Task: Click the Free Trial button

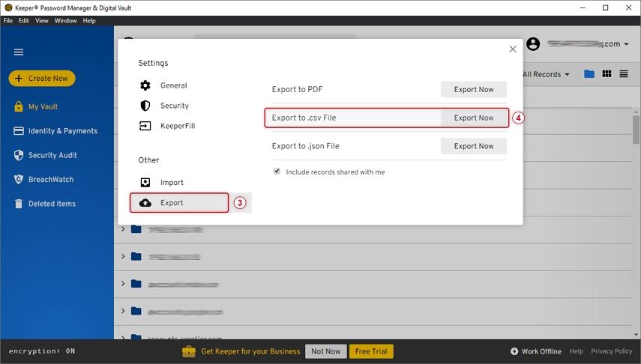Action: coord(371,351)
